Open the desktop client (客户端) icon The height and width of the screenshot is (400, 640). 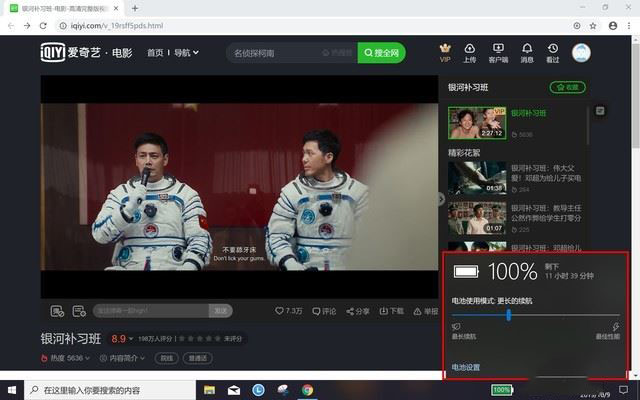498,53
